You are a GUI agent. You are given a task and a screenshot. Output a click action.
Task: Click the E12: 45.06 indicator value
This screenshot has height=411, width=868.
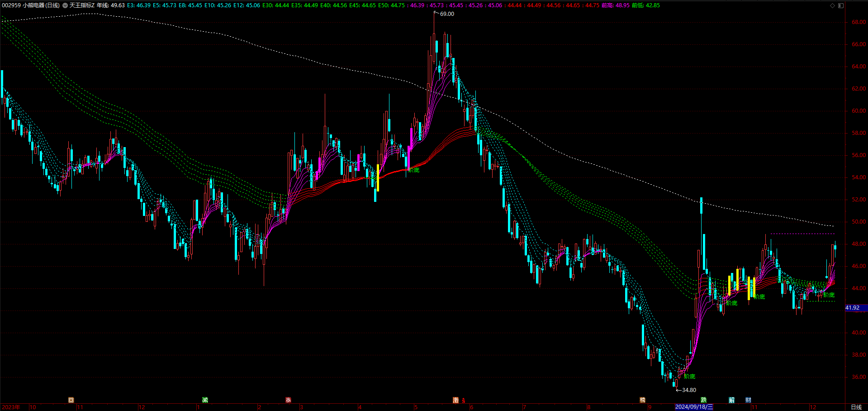(247, 5)
